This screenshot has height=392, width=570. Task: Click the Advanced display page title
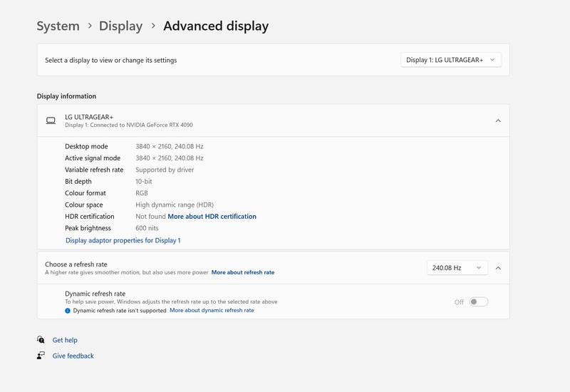pyautogui.click(x=216, y=26)
